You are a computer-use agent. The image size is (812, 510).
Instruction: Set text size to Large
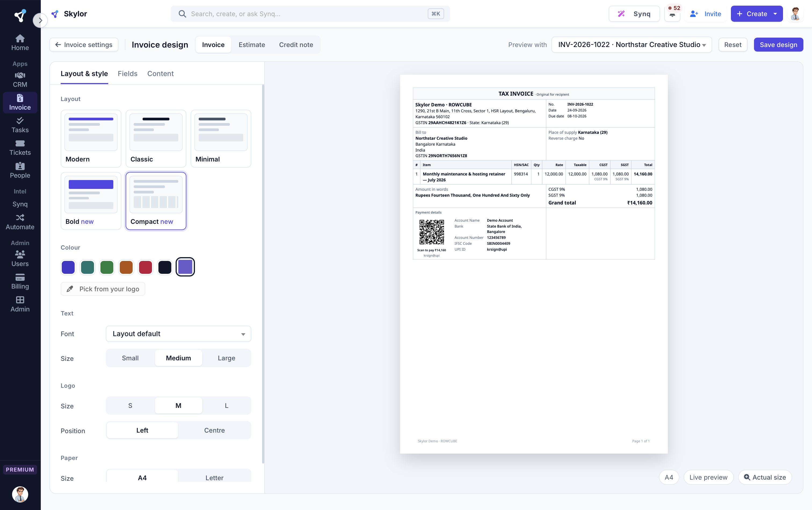[227, 358]
